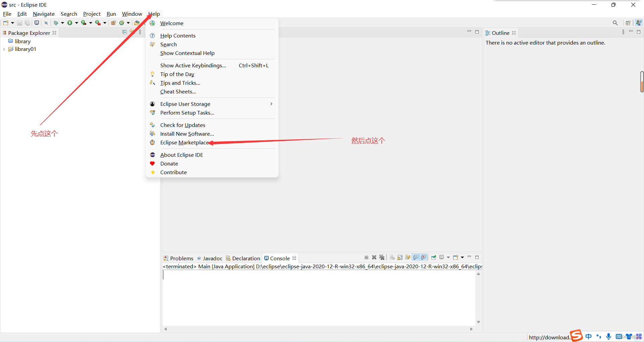Close the Package Explorer tab

[x=54, y=33]
